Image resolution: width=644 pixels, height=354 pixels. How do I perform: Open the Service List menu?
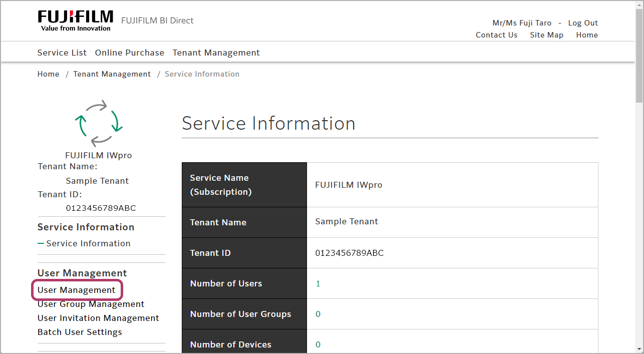[x=62, y=53]
